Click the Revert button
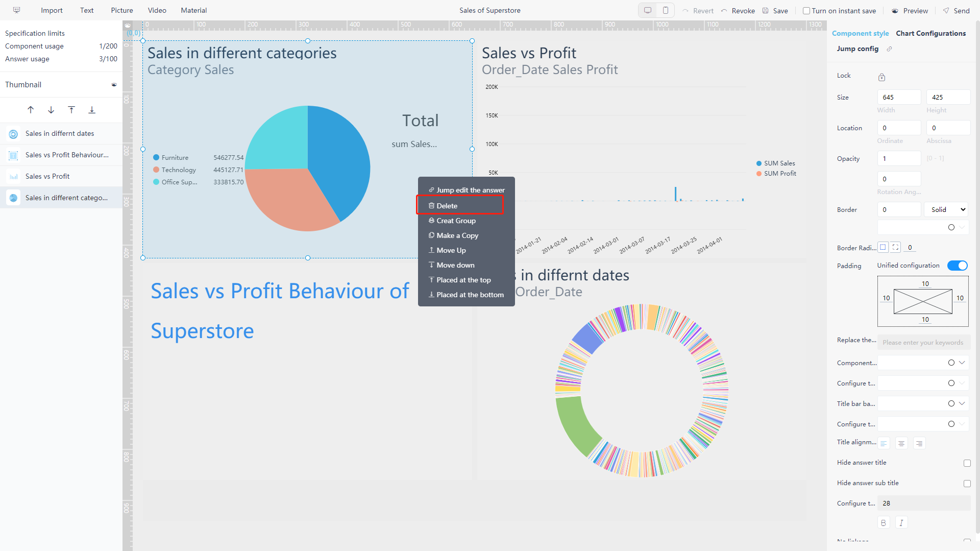Image resolution: width=980 pixels, height=551 pixels. coord(698,11)
